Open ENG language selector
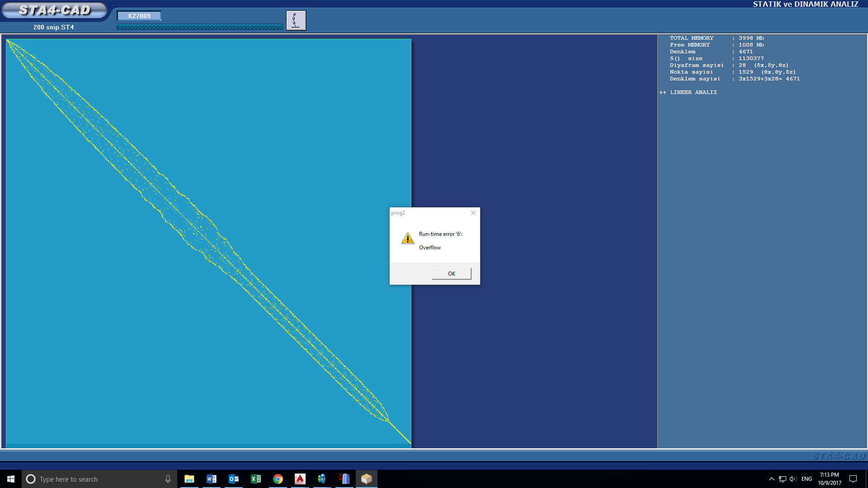Image resolution: width=868 pixels, height=488 pixels. click(x=807, y=479)
